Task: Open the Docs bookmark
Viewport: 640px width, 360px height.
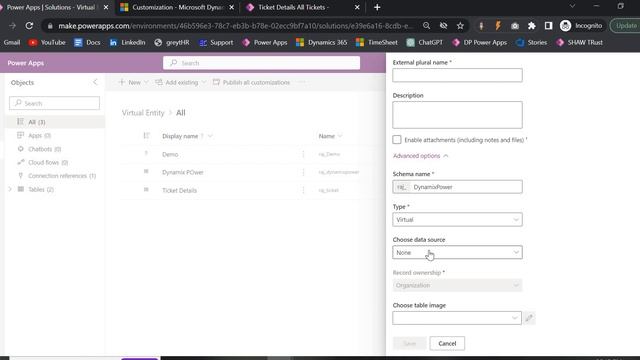Action: (87, 42)
